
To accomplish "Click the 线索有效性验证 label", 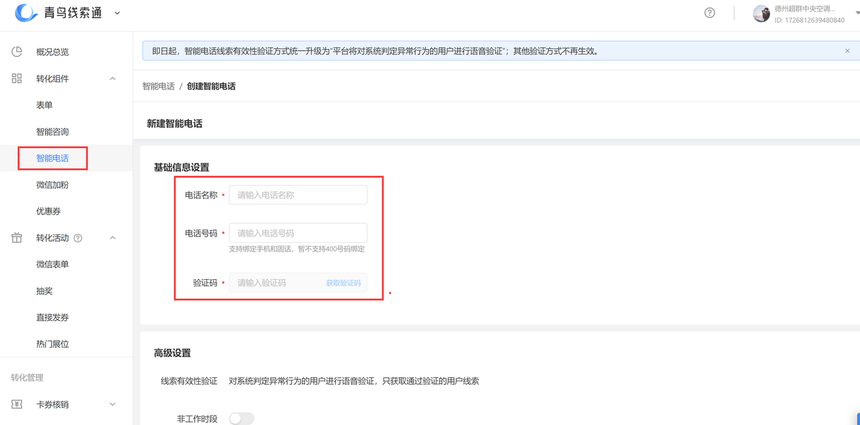I will [x=189, y=381].
